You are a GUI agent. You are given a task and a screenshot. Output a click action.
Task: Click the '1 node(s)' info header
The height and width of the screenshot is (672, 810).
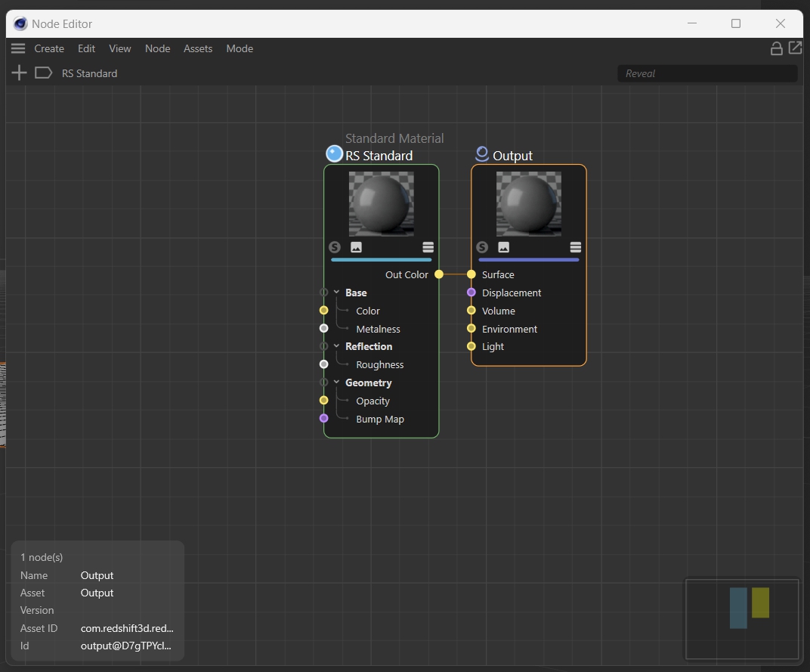(x=42, y=557)
